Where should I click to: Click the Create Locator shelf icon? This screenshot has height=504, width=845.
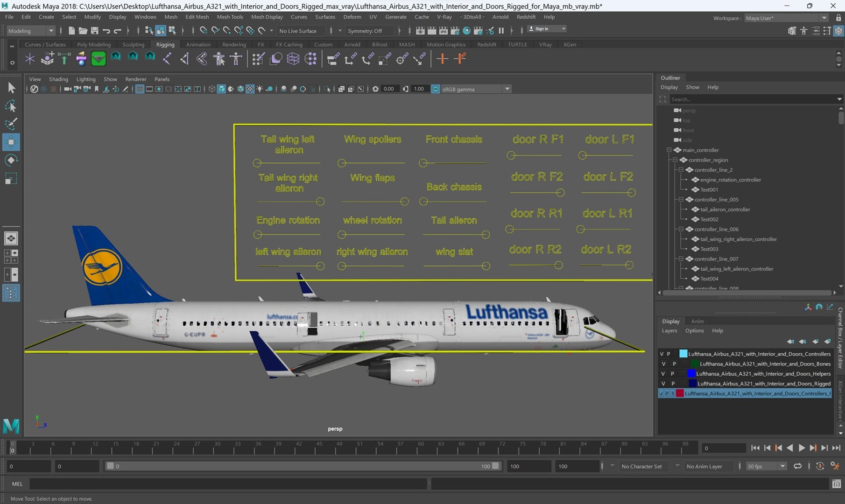pos(30,59)
